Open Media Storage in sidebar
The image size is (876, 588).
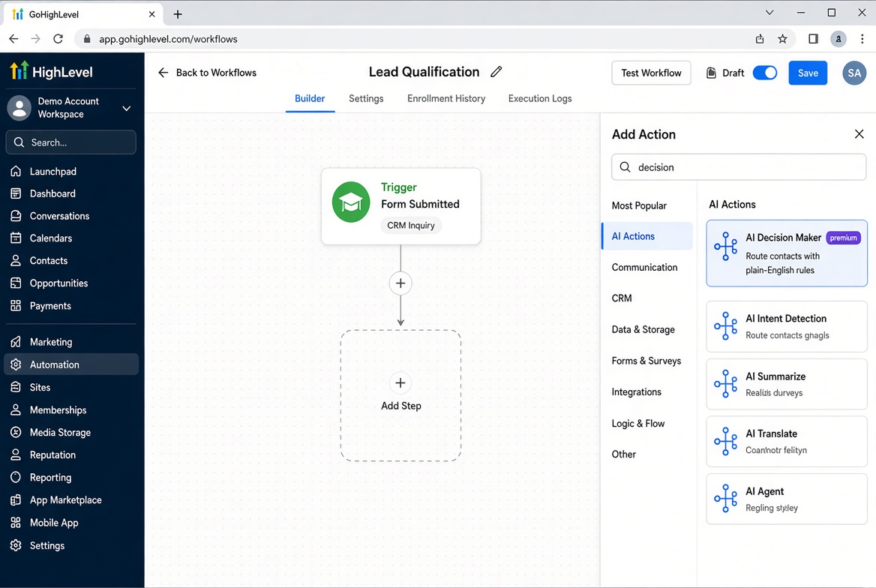[60, 433]
